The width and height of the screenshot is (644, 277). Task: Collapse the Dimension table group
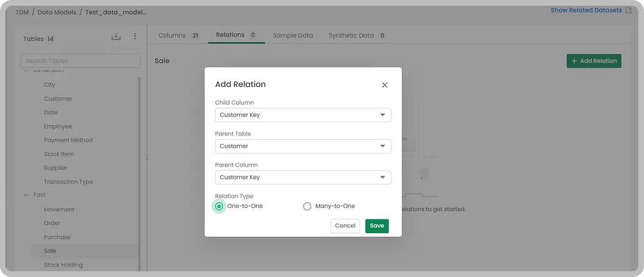[x=26, y=70]
